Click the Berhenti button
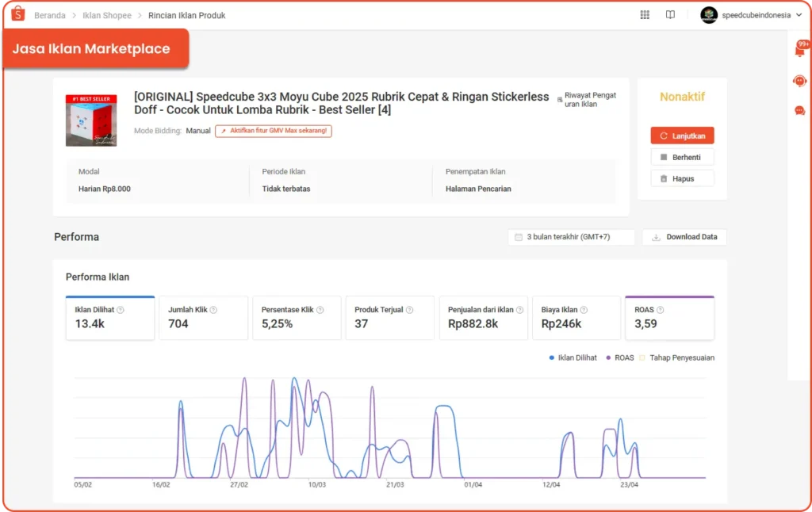 pos(683,157)
